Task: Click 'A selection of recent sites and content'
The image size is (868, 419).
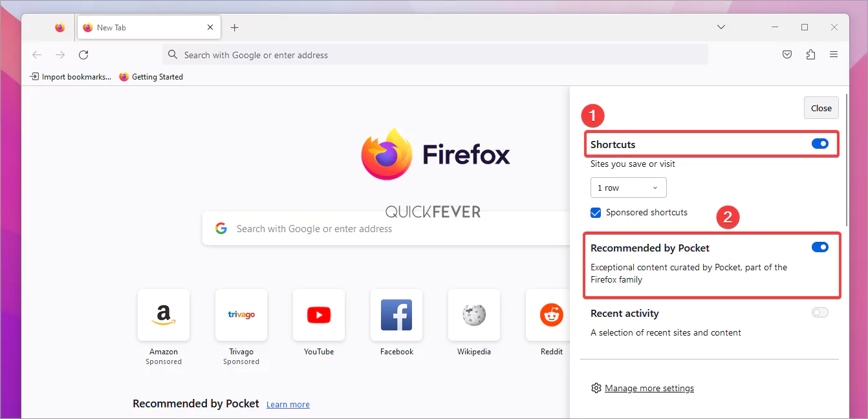Action: point(666,333)
